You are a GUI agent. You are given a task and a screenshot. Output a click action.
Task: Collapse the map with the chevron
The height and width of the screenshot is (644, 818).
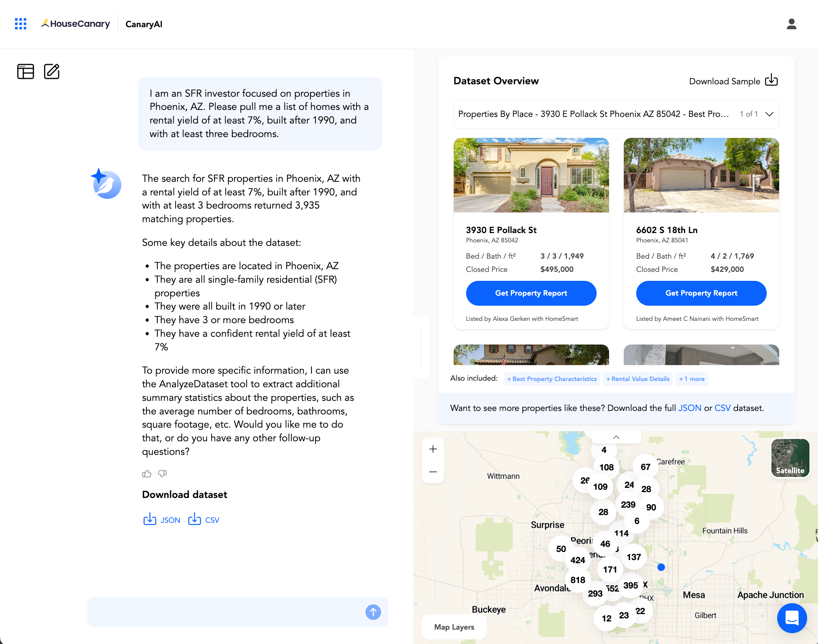[x=615, y=437]
